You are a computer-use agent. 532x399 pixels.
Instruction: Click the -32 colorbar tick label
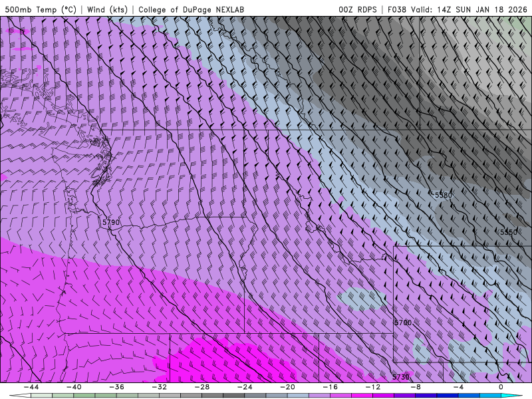pos(159,387)
